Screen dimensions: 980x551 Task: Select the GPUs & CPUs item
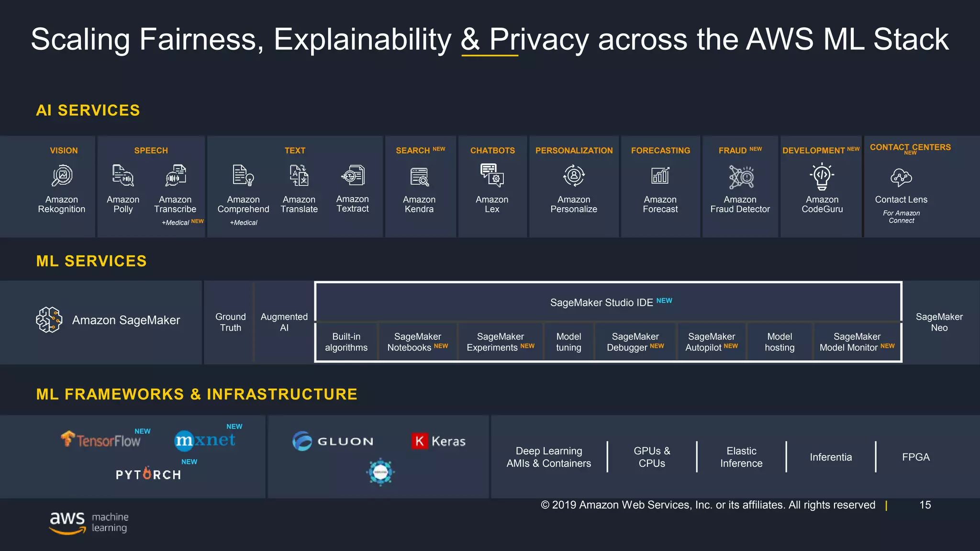(x=652, y=457)
